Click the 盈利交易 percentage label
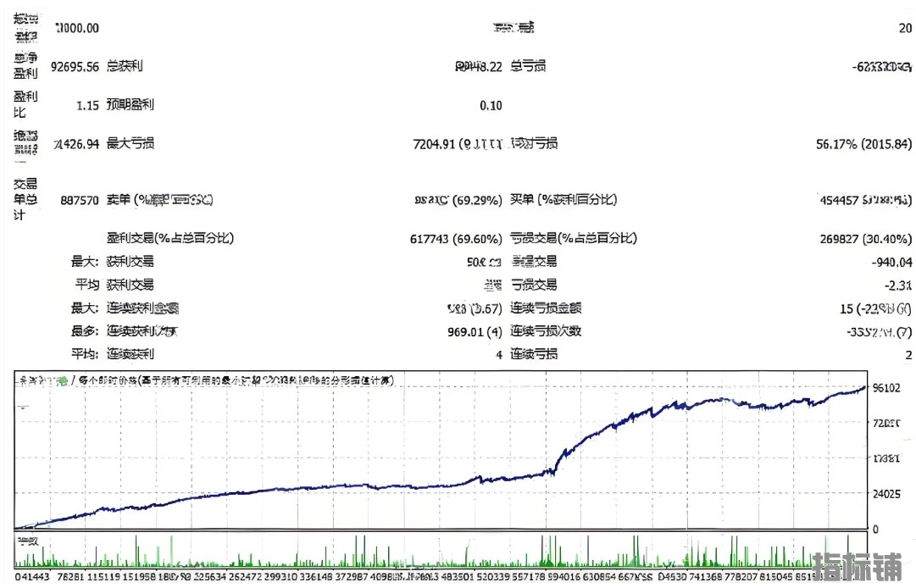Screen dimensions: 916x588 (x=169, y=239)
